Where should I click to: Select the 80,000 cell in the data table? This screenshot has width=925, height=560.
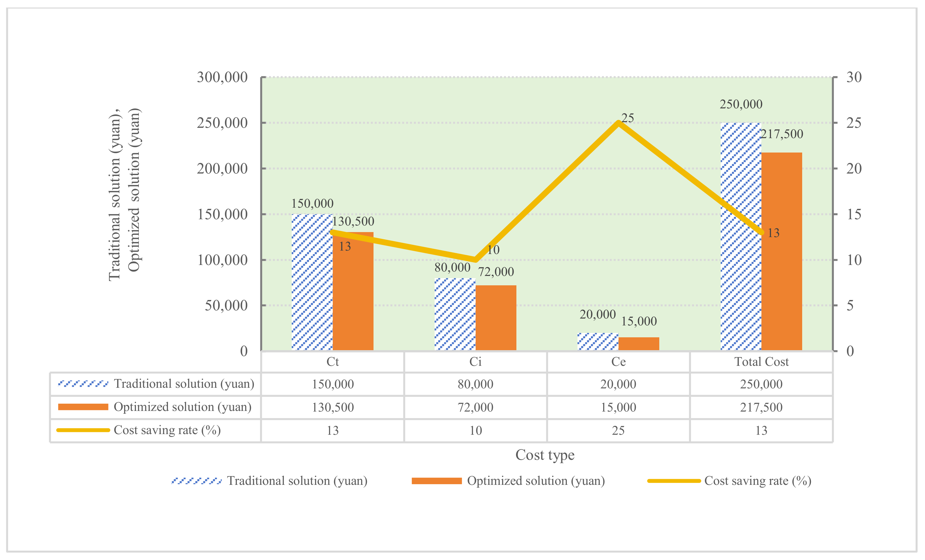tap(475, 384)
